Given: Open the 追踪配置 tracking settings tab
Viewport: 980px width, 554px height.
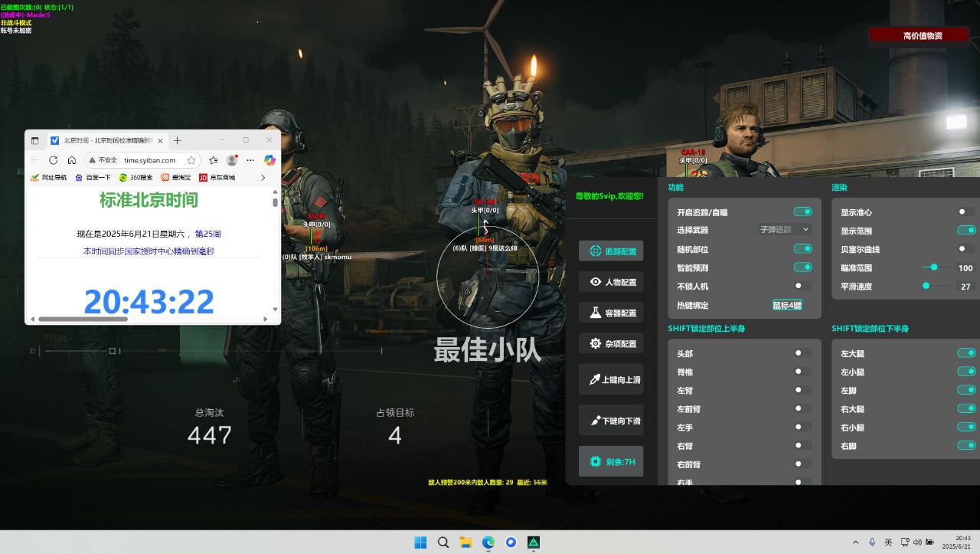Looking at the screenshot, I should (x=611, y=251).
